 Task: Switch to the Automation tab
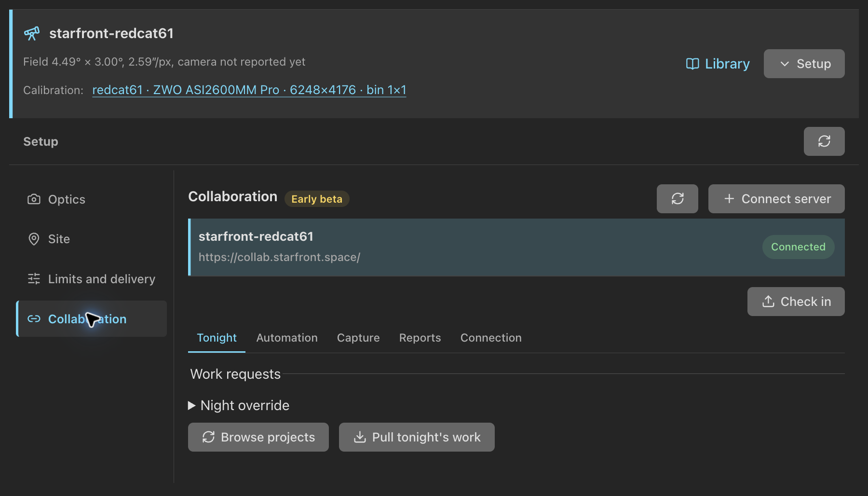point(287,338)
